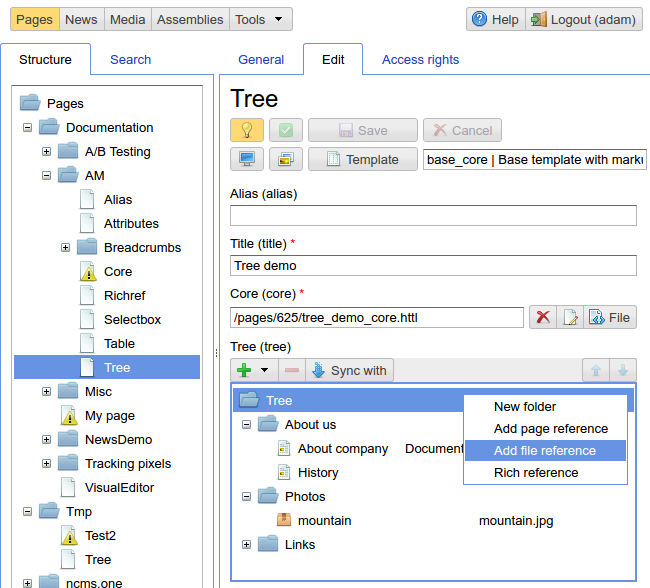Viewport: 650px width, 588px height.
Task: Click the Alias input field
Action: point(433,215)
